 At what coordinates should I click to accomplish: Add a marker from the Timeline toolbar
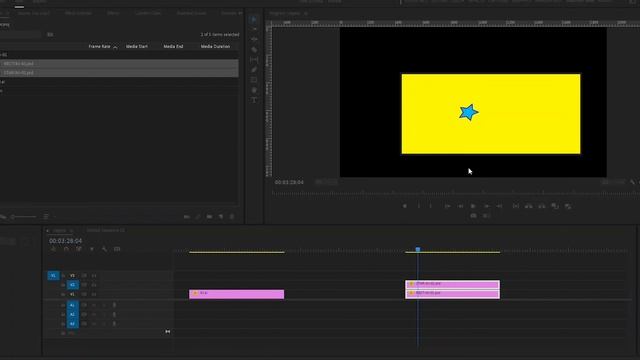point(92,249)
